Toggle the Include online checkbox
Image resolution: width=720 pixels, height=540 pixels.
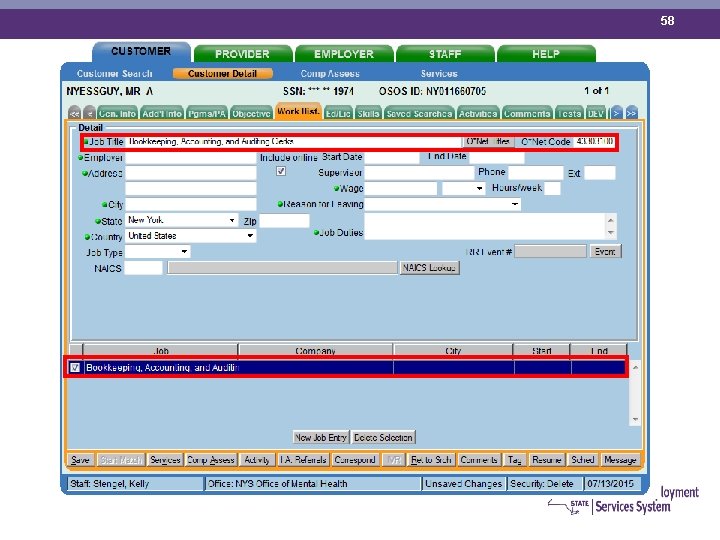pyautogui.click(x=281, y=171)
